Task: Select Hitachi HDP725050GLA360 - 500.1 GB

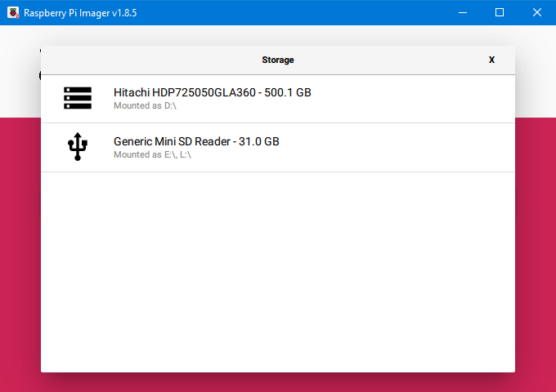Action: pos(278,99)
